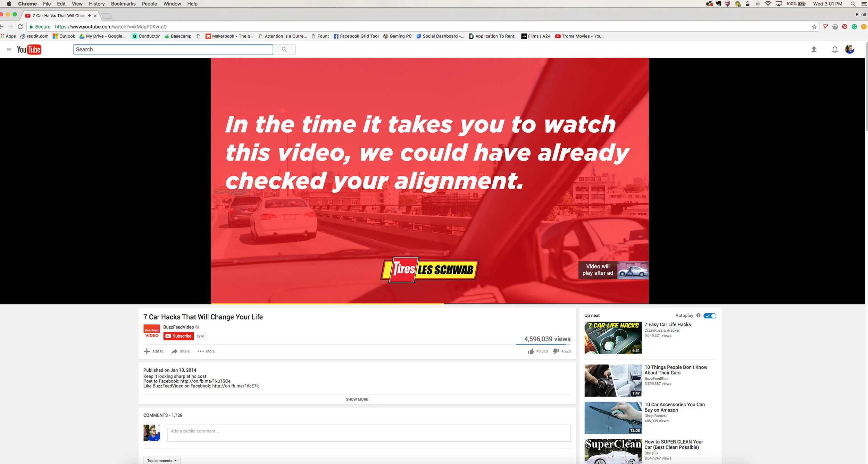The height and width of the screenshot is (464, 868).
Task: Open the notifications bell
Action: coord(835,49)
